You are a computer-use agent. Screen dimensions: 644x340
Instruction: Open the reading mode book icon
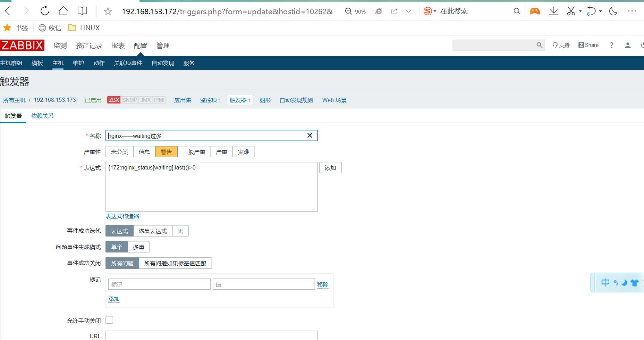pyautogui.click(x=82, y=11)
